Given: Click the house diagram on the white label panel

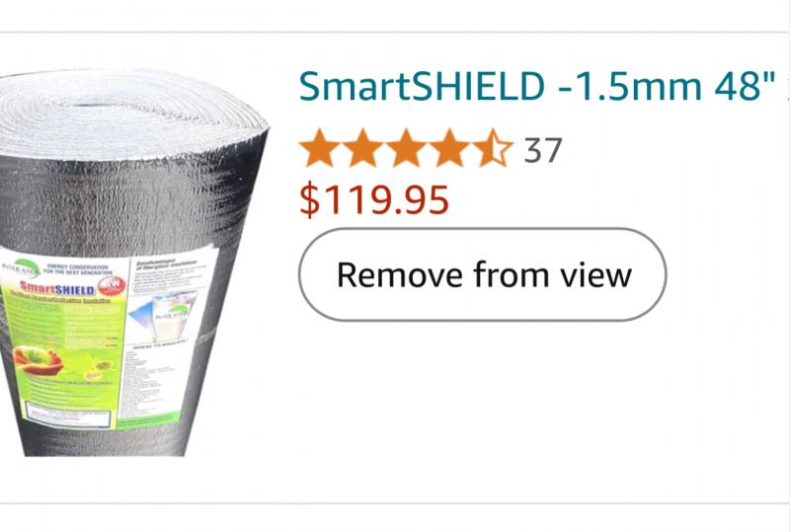Looking at the screenshot, I should tap(160, 317).
